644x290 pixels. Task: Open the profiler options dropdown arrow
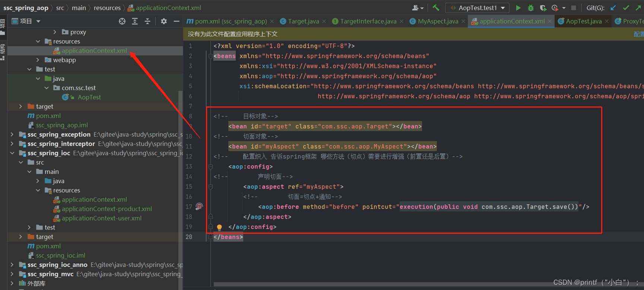pos(564,7)
